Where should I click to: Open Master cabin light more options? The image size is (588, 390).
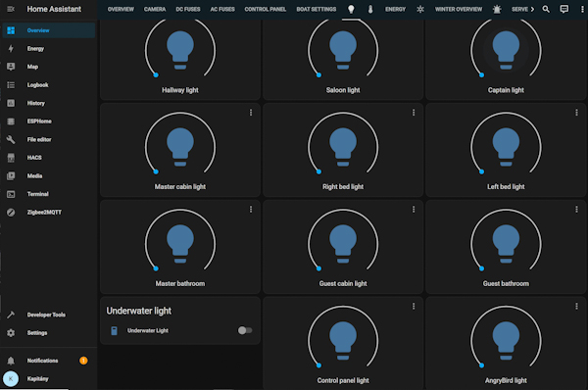point(251,113)
